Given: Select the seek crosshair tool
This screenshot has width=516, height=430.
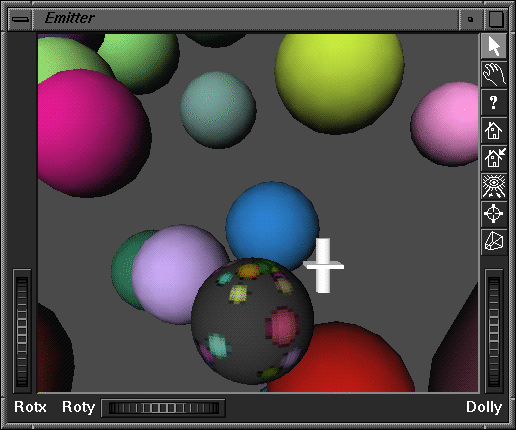Looking at the screenshot, I should coord(494,214).
